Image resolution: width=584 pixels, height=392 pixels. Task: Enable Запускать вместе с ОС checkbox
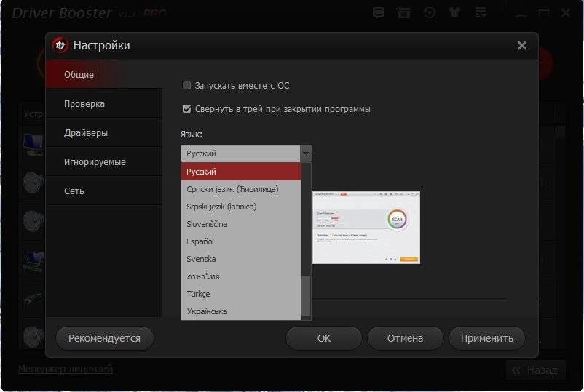pyautogui.click(x=186, y=86)
